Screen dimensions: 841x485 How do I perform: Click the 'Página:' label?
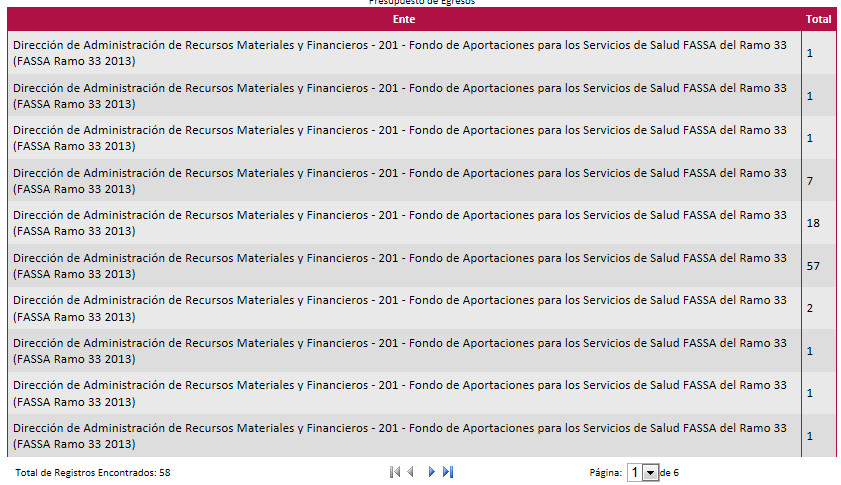coord(606,473)
